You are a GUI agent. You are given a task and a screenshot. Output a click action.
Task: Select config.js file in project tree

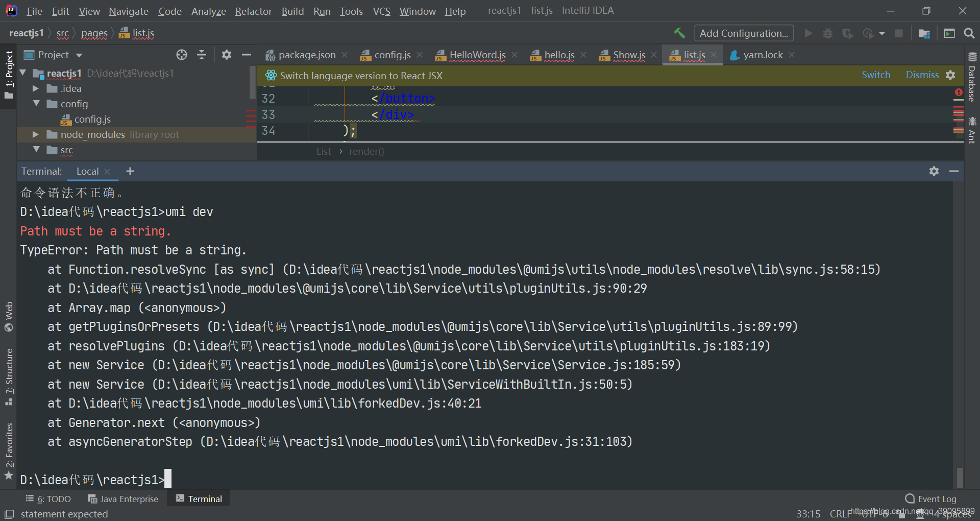tap(92, 119)
